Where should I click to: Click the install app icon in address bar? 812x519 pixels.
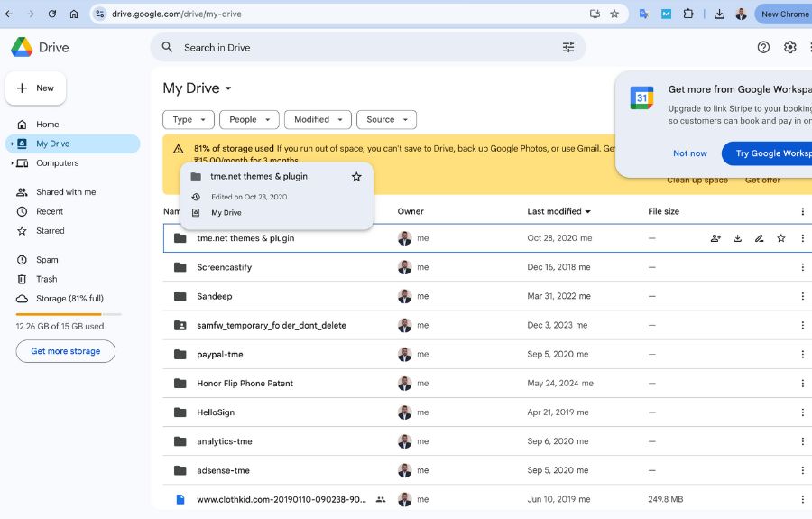pos(595,14)
